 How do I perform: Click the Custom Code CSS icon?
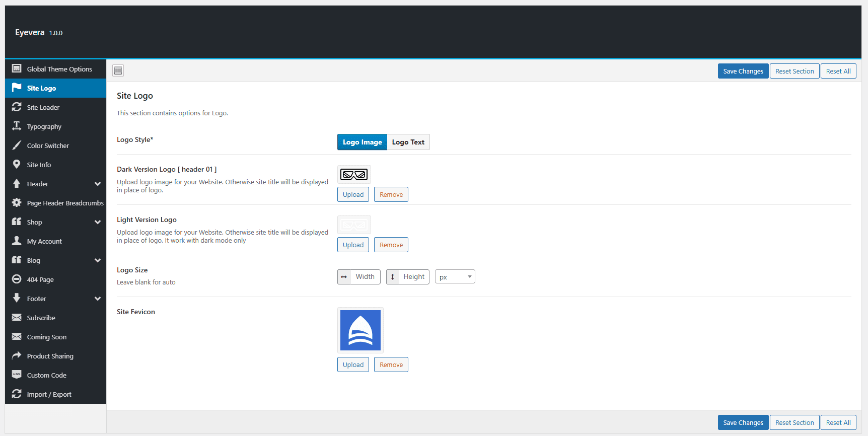[x=17, y=375]
